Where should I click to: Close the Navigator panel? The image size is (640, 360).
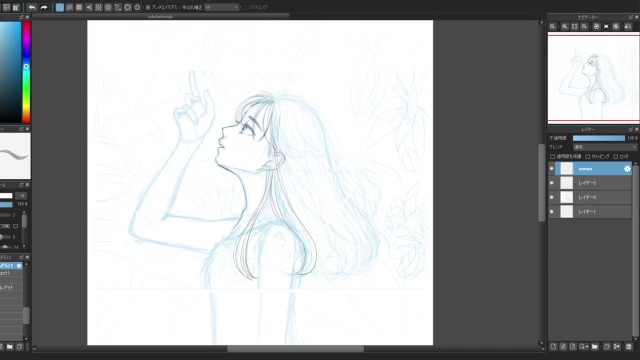click(636, 17)
